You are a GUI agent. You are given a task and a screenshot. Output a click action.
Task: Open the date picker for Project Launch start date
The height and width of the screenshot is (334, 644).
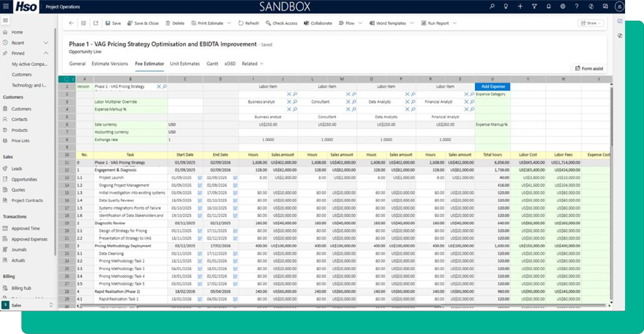pyautogui.click(x=200, y=178)
